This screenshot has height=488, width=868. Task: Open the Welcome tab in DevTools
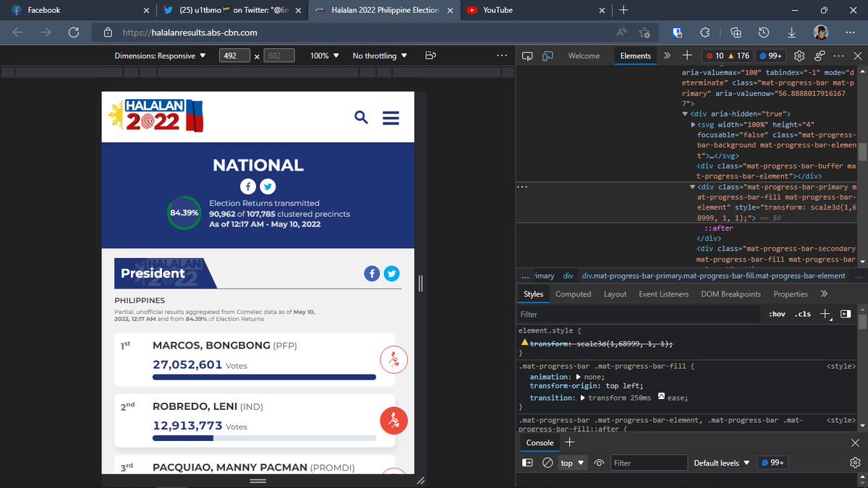click(584, 56)
